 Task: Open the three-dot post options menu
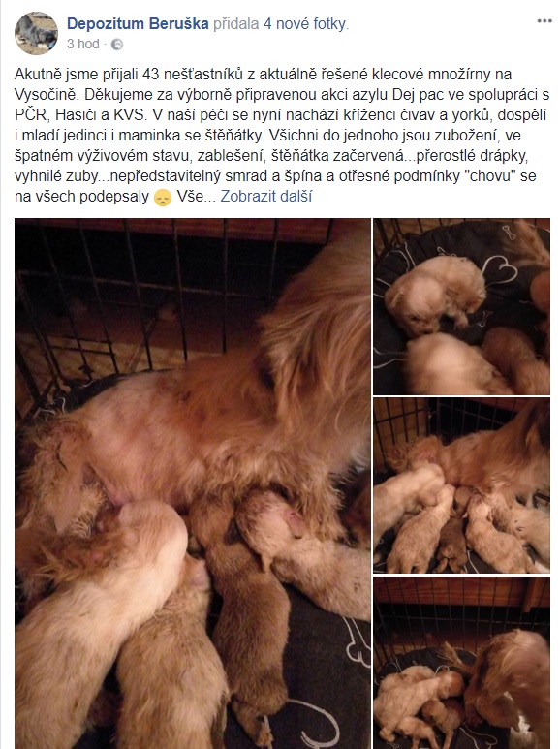tap(544, 21)
